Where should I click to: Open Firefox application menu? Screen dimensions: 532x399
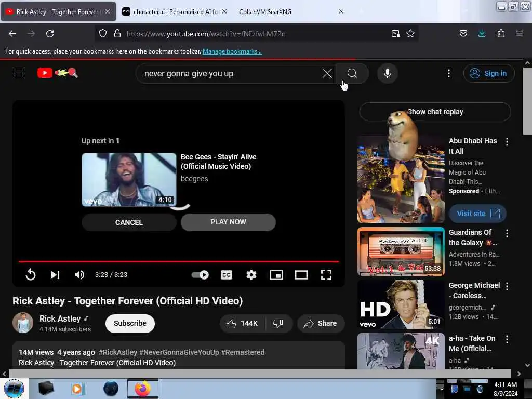(x=519, y=33)
